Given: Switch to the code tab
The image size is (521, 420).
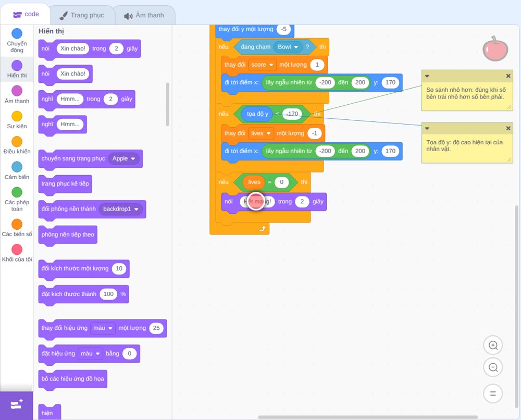Looking at the screenshot, I should (26, 14).
